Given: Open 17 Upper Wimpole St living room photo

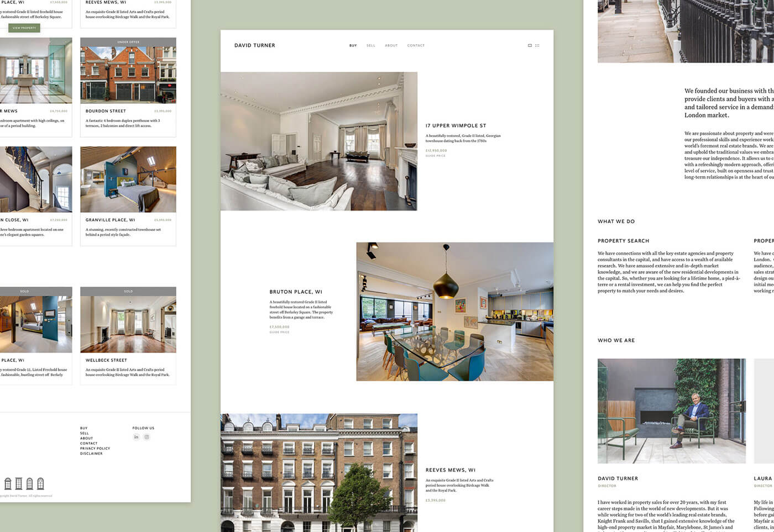Looking at the screenshot, I should pos(319,141).
